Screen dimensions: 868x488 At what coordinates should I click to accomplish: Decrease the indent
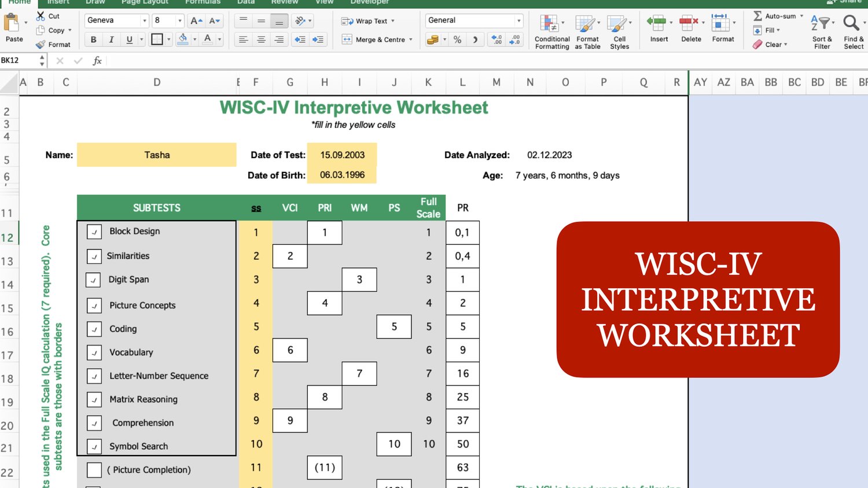point(300,39)
